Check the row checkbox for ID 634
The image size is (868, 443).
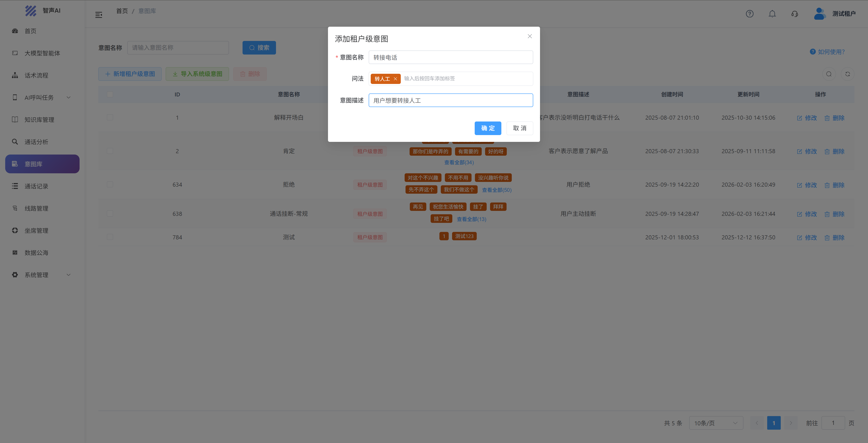pos(110,185)
